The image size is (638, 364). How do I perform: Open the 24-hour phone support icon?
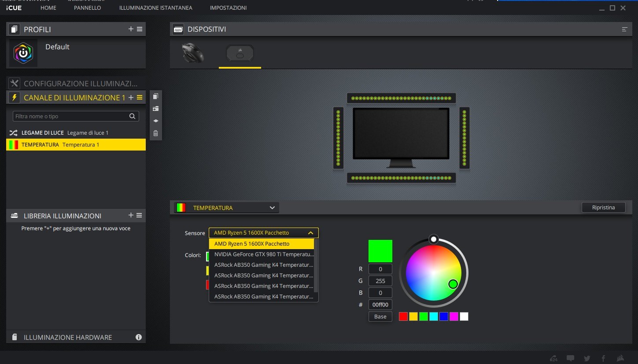tap(554, 358)
